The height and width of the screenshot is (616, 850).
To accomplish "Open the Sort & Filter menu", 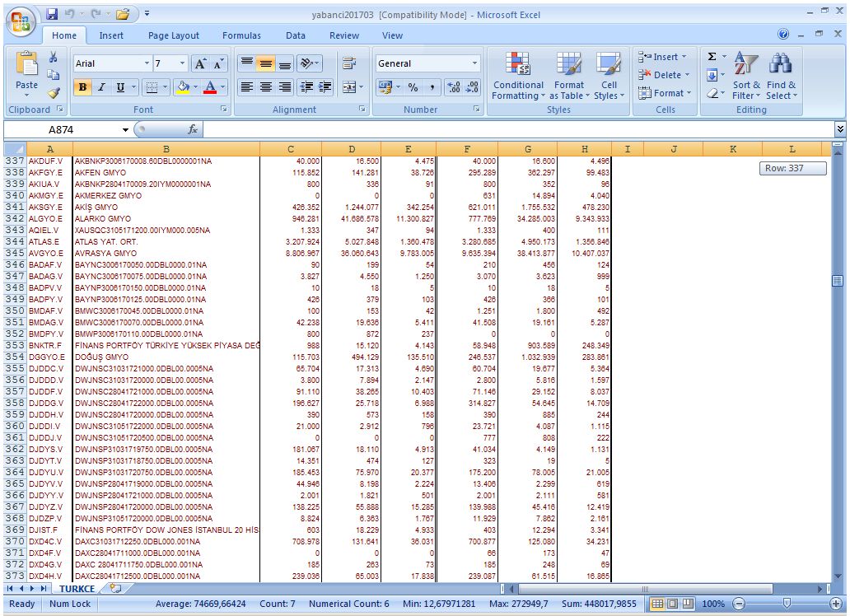I will click(746, 76).
